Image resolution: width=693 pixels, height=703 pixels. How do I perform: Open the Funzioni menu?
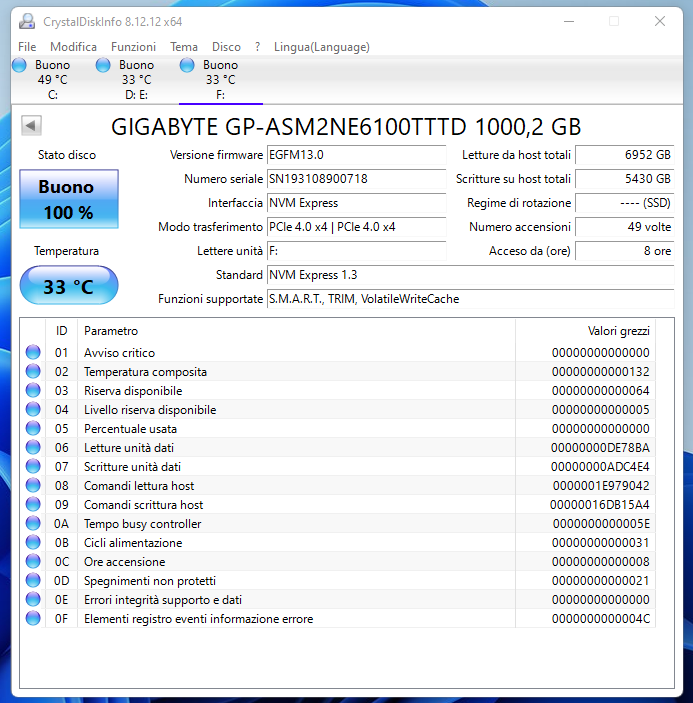tap(134, 47)
